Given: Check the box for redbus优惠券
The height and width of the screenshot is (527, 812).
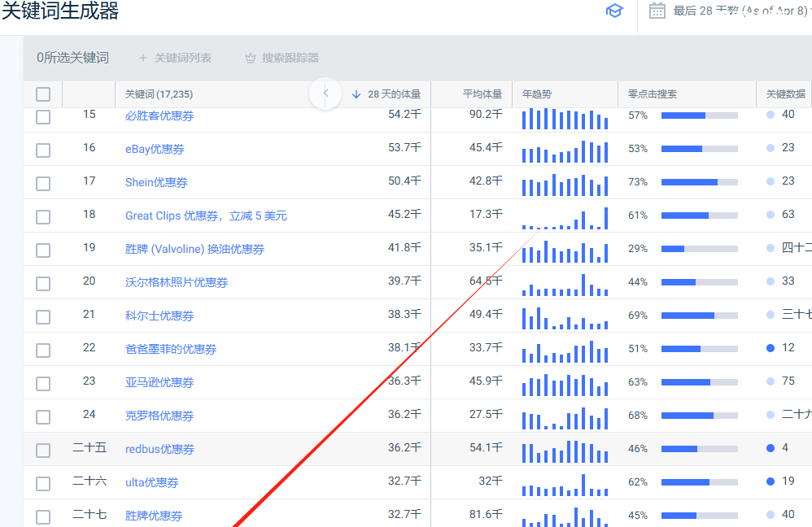Looking at the screenshot, I should [43, 450].
